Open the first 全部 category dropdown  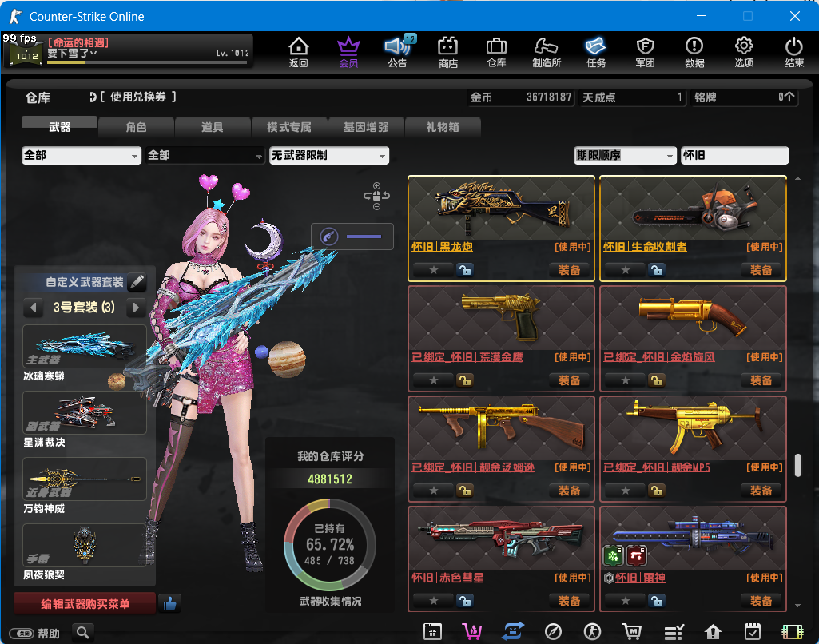(x=82, y=156)
